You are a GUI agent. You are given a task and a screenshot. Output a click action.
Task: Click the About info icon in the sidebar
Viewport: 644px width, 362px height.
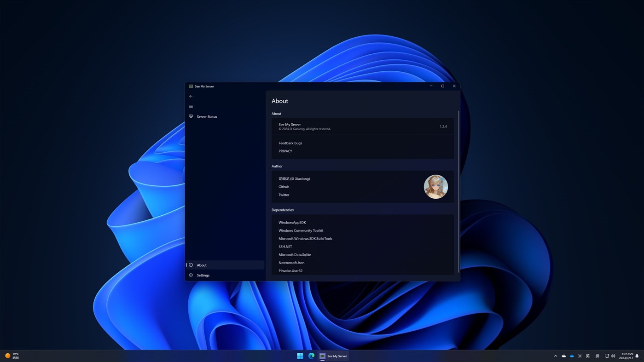[x=191, y=265]
